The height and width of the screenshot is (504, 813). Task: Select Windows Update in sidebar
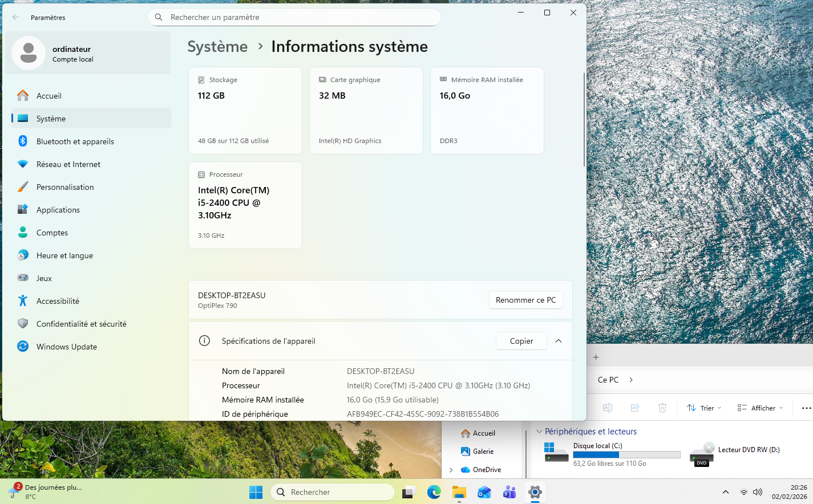(66, 347)
